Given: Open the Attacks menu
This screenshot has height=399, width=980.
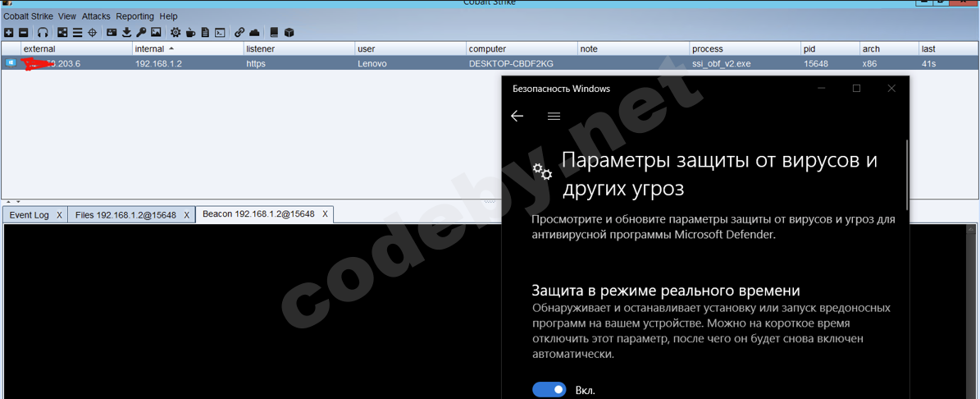Looking at the screenshot, I should 96,16.
